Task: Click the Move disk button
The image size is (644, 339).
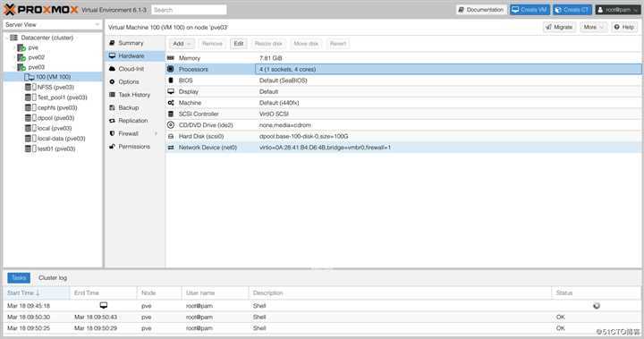Action: 306,44
